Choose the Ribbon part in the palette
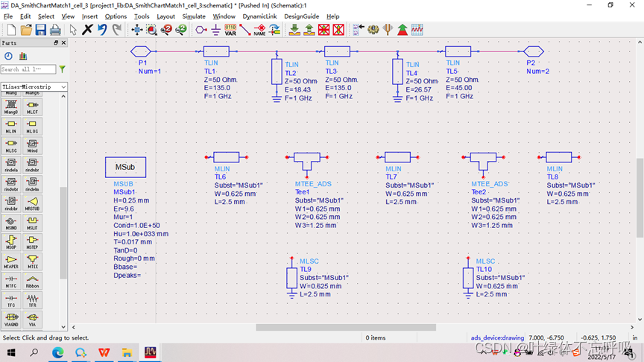Screen dimensions: 644x362 [x=32, y=280]
